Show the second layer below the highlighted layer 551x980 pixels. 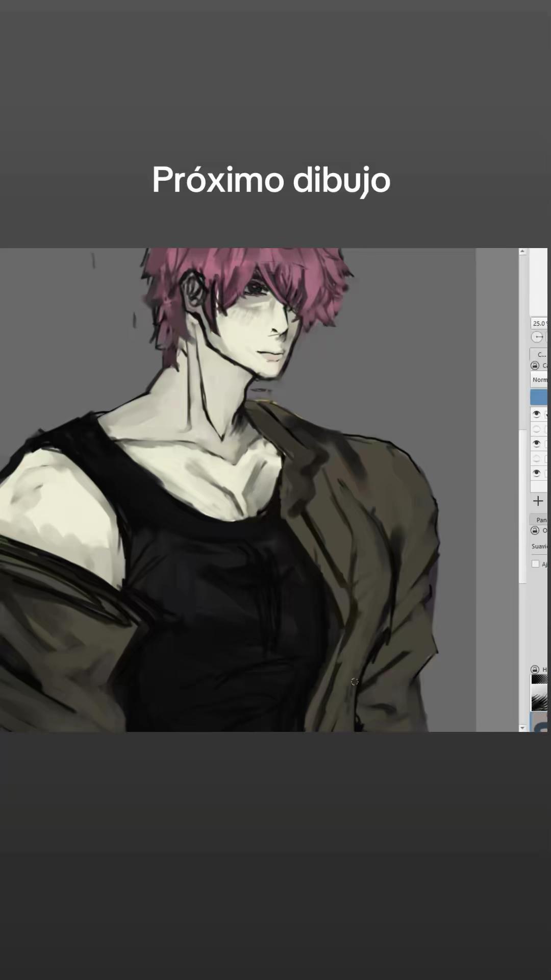click(536, 429)
